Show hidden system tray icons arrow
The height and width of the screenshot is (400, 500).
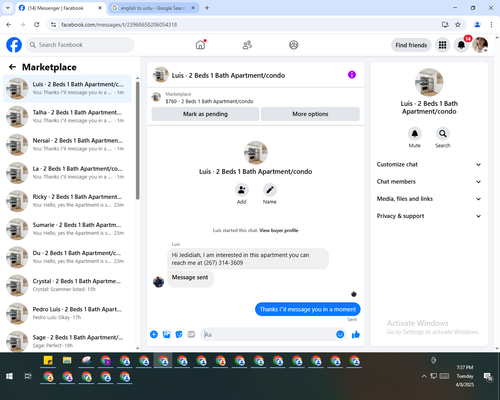tap(424, 376)
